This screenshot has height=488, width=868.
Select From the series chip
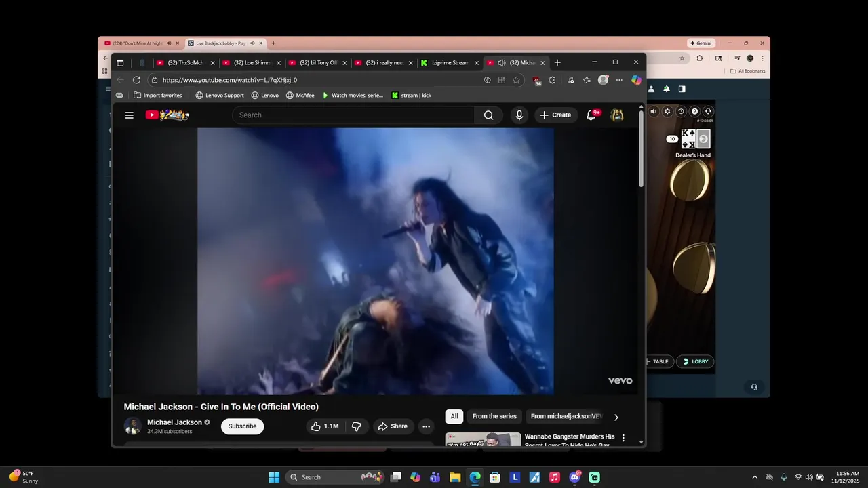(494, 416)
